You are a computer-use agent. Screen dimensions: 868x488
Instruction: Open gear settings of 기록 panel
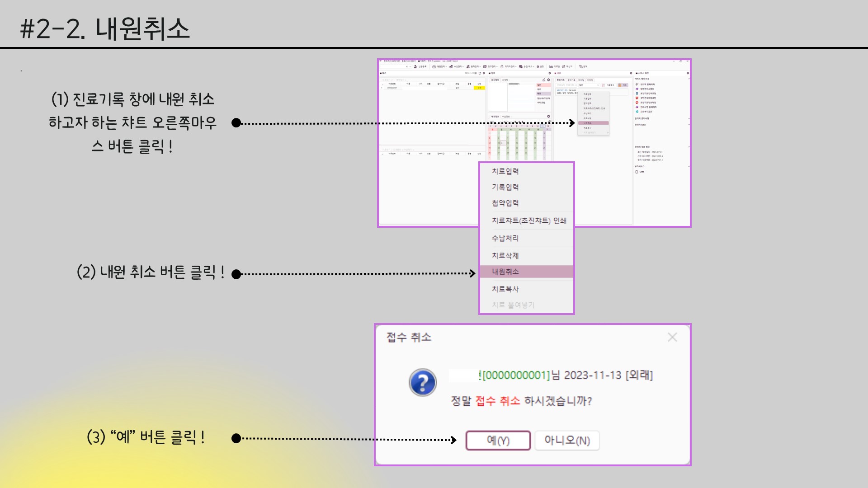tap(631, 73)
